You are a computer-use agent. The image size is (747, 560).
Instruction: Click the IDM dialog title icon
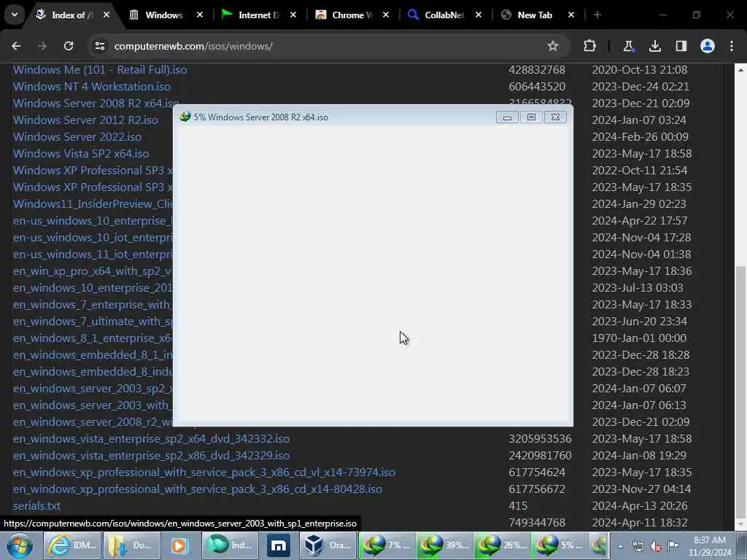click(185, 117)
